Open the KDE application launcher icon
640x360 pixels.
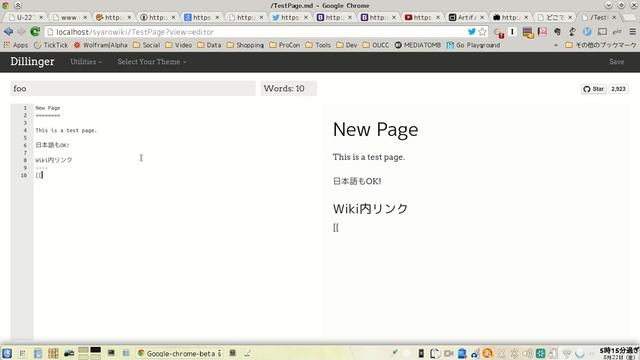tap(7, 353)
